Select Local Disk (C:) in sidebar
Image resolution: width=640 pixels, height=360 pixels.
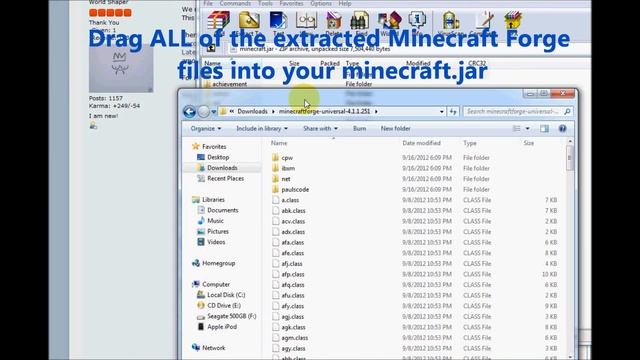coord(226,295)
